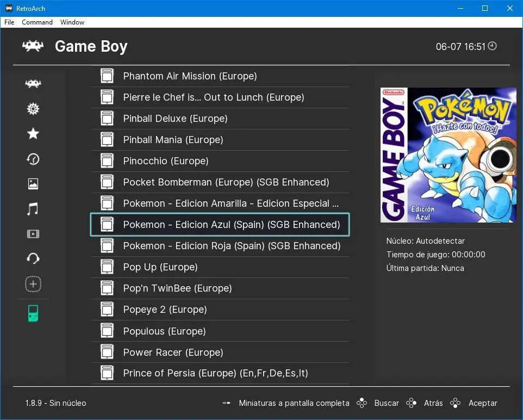
Task: Select Pierre le Chef is... Out to Lunch
Action: tap(220, 97)
